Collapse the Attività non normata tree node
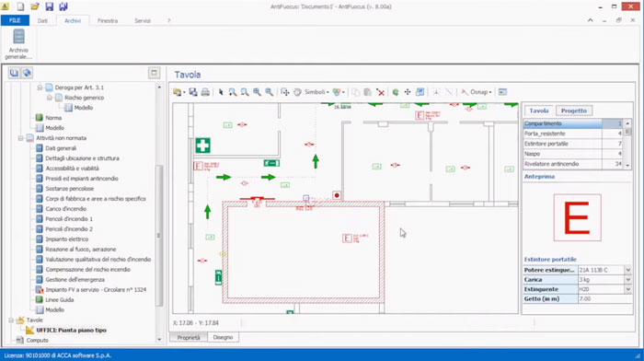 click(20, 138)
